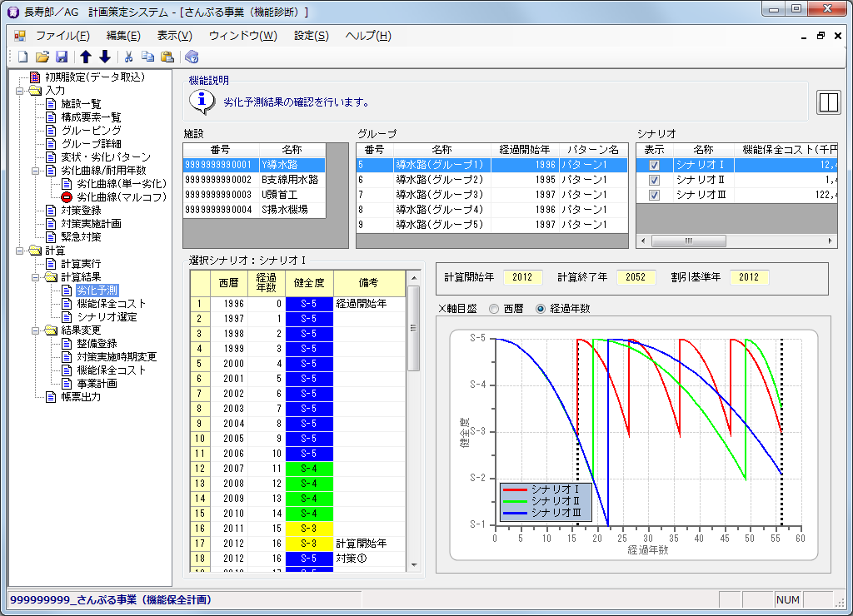Viewport: 853px width, 616px height.
Task: Toggle the split layout icon at top right
Action: coord(828,102)
